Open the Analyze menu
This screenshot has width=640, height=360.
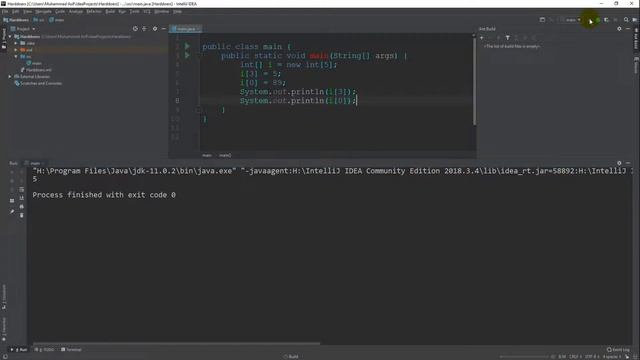click(76, 11)
